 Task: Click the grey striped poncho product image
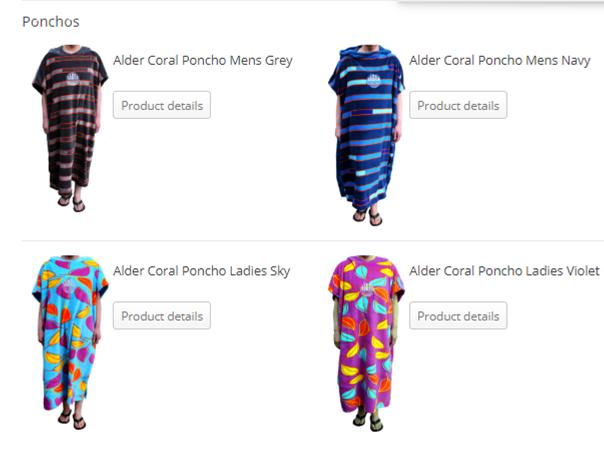click(70, 129)
